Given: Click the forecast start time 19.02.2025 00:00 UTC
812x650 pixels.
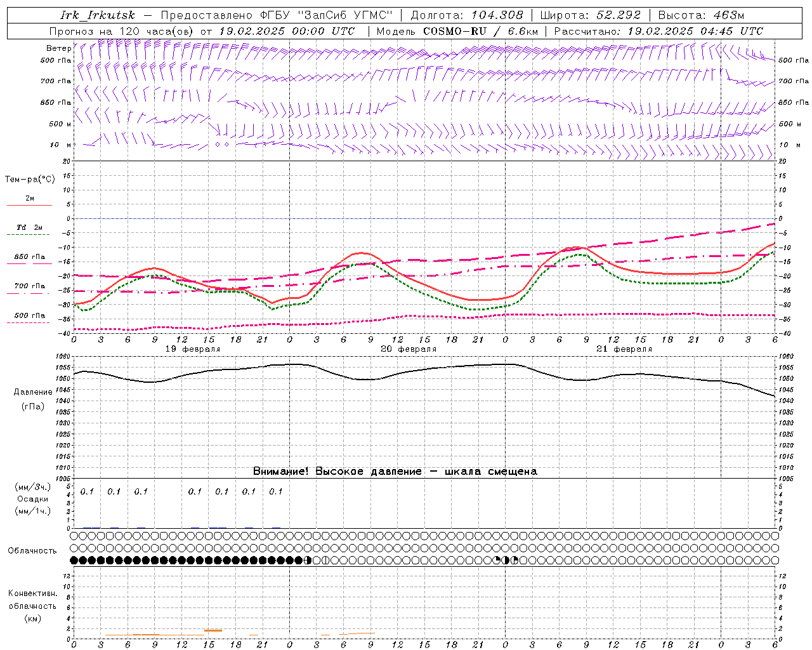Looking at the screenshot, I should click(287, 31).
